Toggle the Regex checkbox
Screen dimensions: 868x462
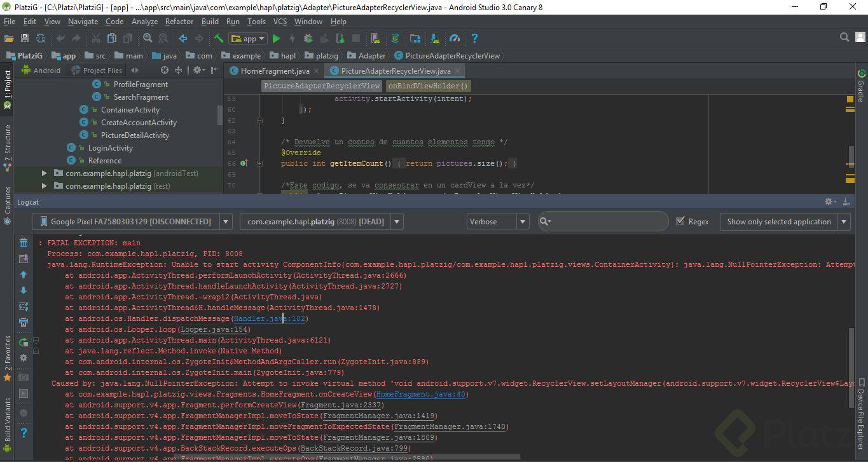tap(680, 221)
